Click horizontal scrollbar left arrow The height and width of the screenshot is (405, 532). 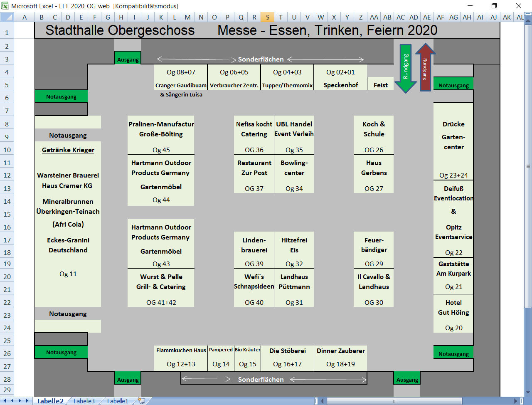[x=322, y=401]
